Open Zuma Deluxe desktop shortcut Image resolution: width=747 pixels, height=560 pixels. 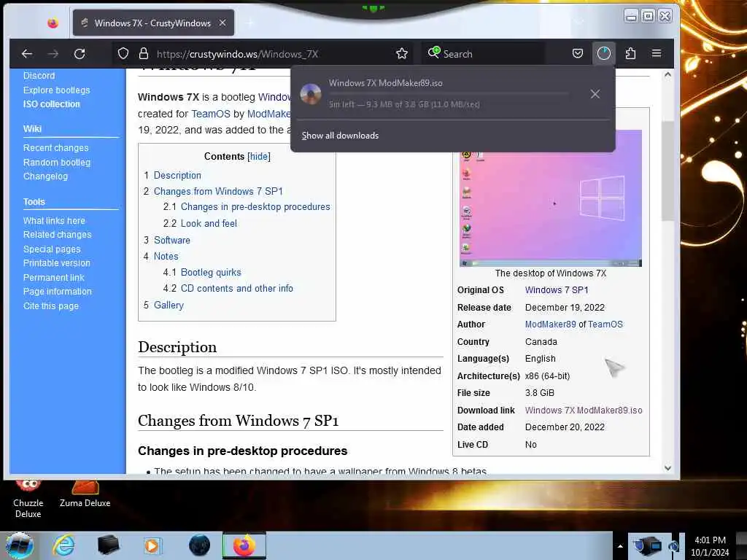pyautogui.click(x=85, y=495)
